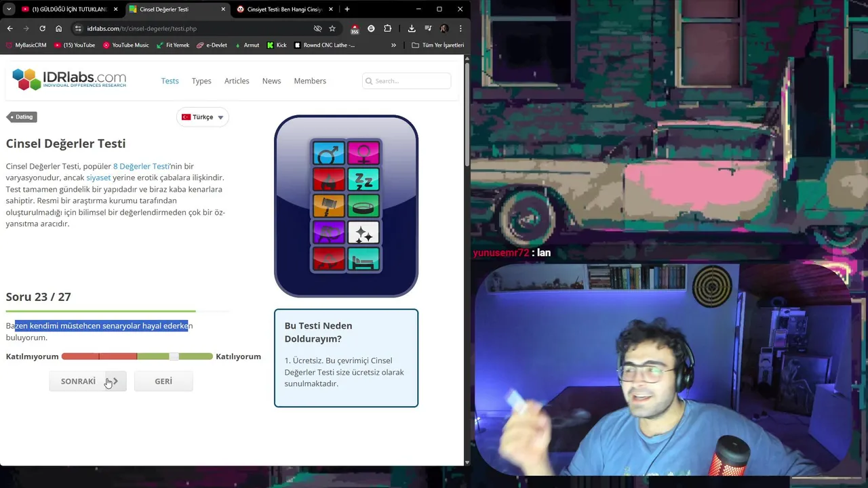Click the Dating category tag
868x488 pixels.
21,117
